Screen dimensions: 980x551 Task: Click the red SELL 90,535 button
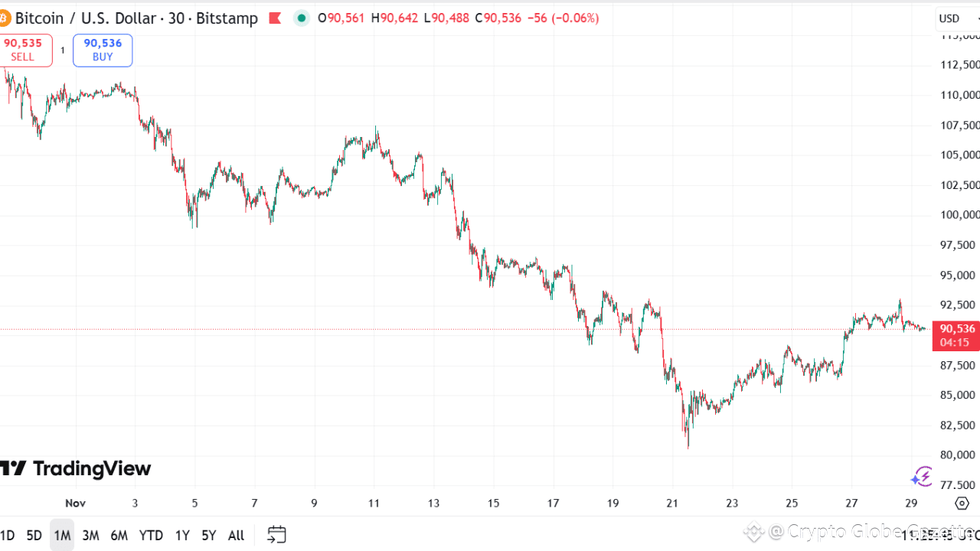(24, 50)
